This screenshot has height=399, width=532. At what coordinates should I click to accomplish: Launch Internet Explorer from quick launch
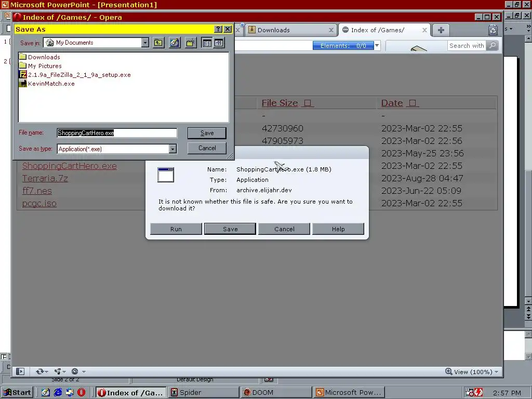[x=58, y=393]
